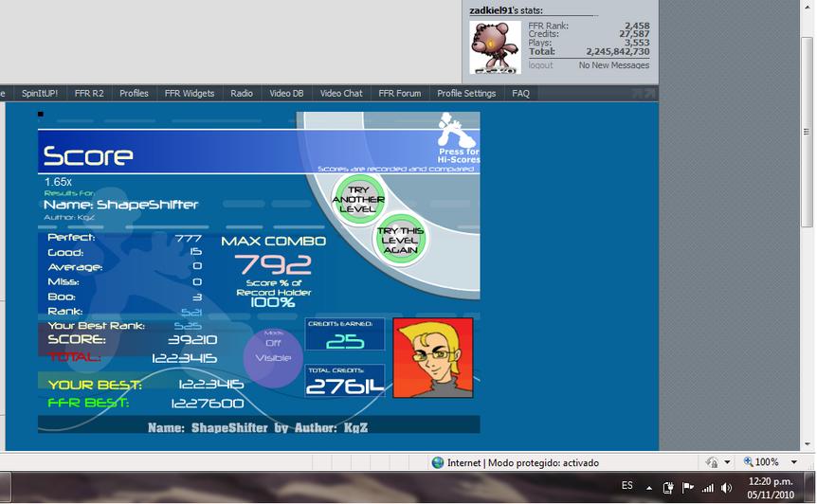Click the Try Another Level button
Image resolution: width=817 pixels, height=504 pixels.
358,199
